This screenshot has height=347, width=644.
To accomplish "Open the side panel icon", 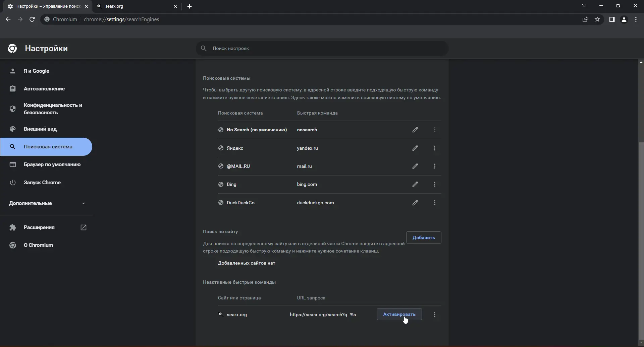I will [612, 19].
